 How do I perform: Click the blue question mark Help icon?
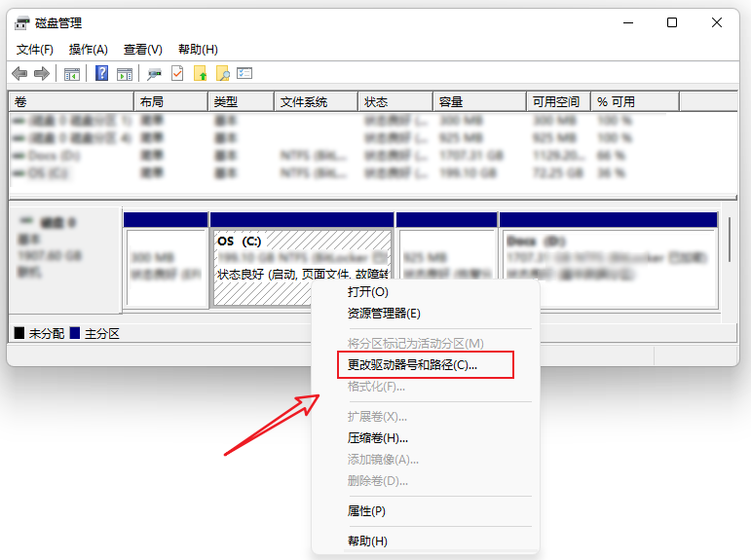coord(101,74)
